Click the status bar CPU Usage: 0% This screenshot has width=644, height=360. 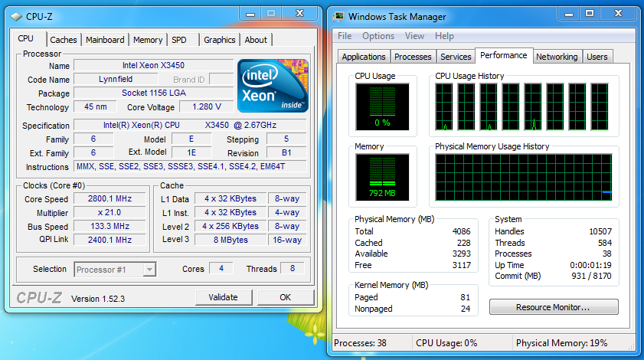click(x=446, y=343)
